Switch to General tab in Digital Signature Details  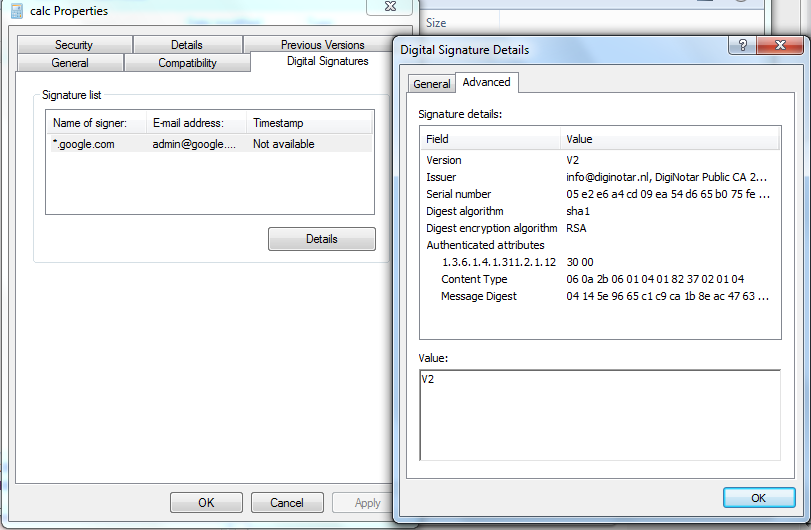[431, 84]
